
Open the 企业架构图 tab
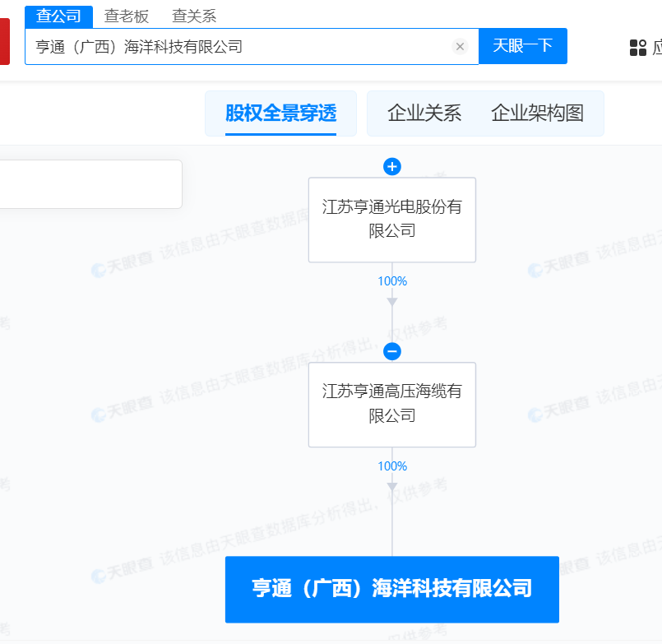pyautogui.click(x=537, y=114)
